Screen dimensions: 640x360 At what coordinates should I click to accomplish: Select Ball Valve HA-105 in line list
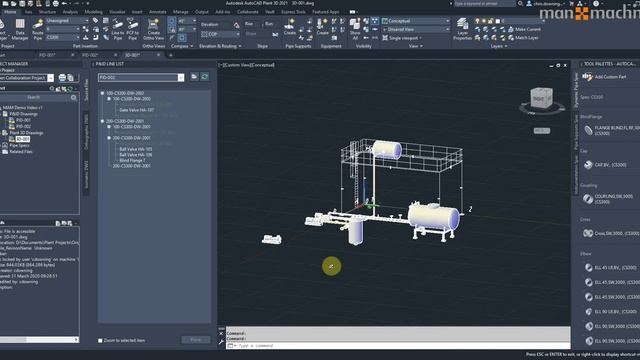(x=136, y=149)
